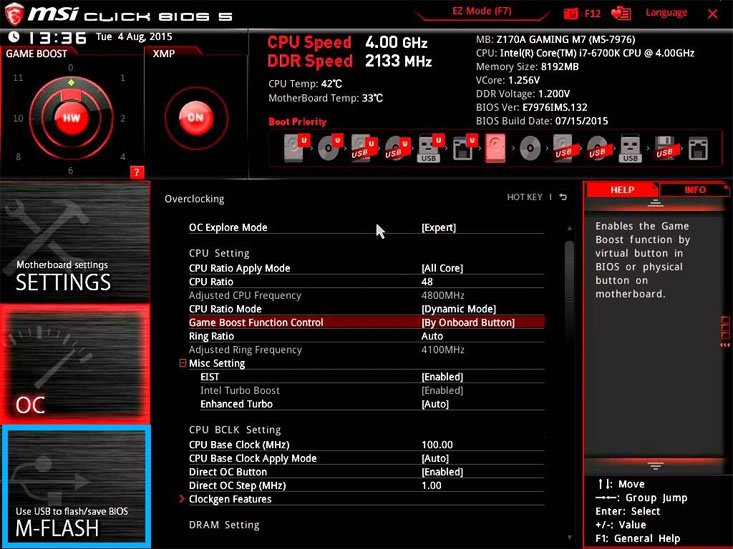Open Game Boost Function Control By Onboard Button

pos(468,323)
